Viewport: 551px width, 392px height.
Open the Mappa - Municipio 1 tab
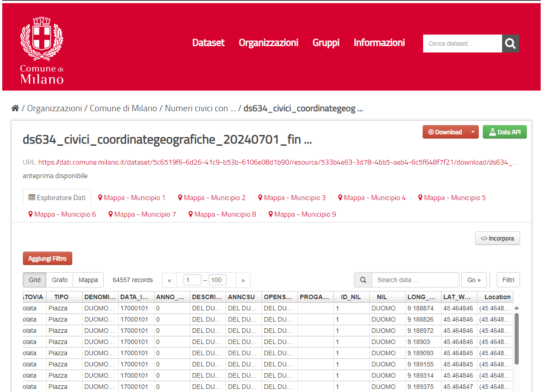tap(131, 198)
